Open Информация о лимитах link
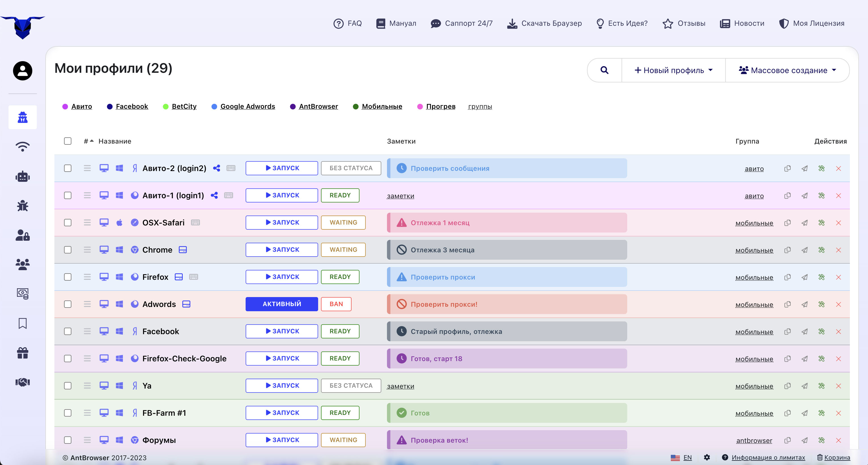 click(x=768, y=457)
